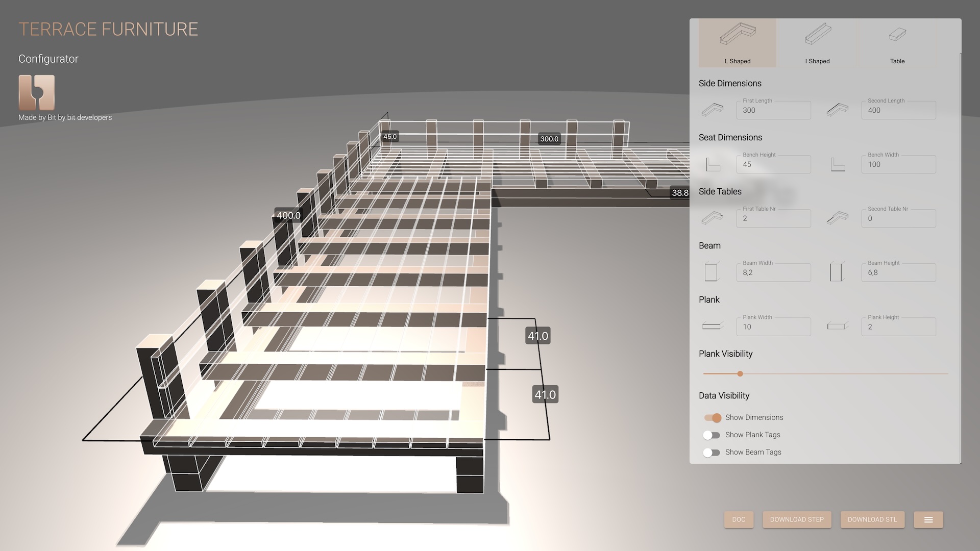
Task: Select the L Shaped furniture type
Action: click(738, 43)
